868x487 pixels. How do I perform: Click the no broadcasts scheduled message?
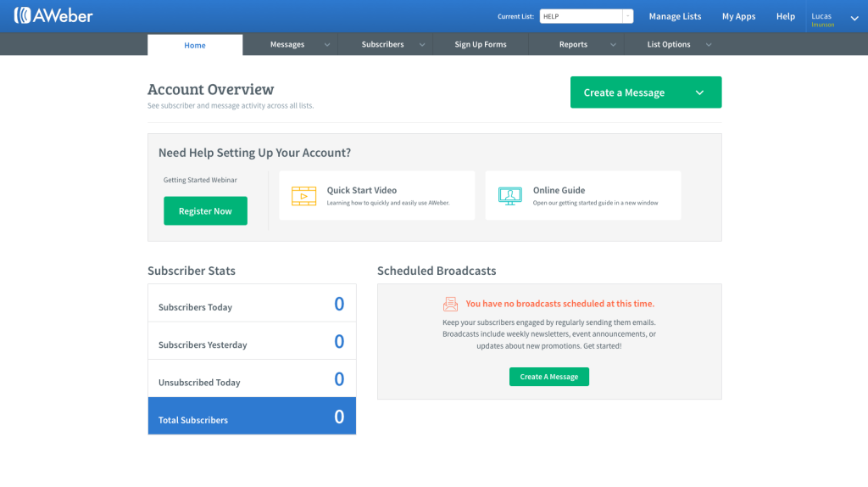pos(560,304)
